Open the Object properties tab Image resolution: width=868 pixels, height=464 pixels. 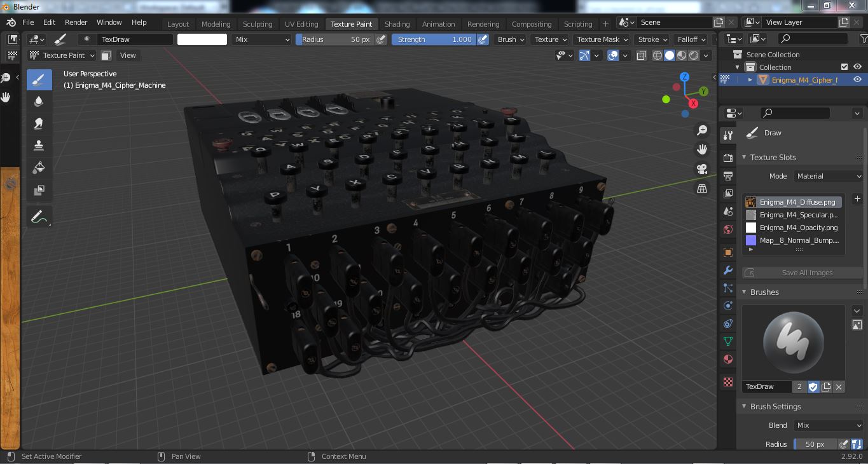728,252
